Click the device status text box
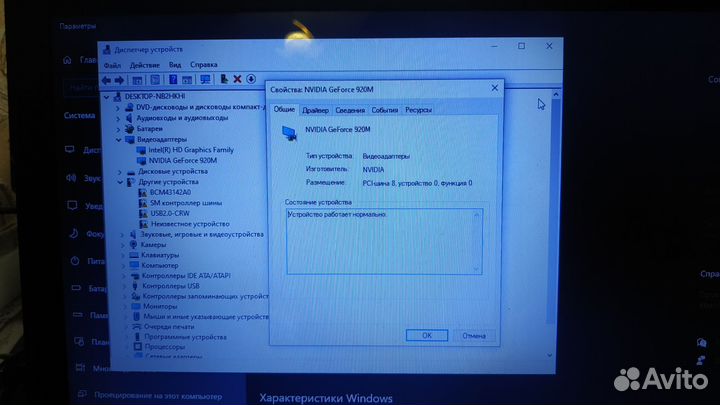Viewport: 720px width, 405px height. coord(384,242)
